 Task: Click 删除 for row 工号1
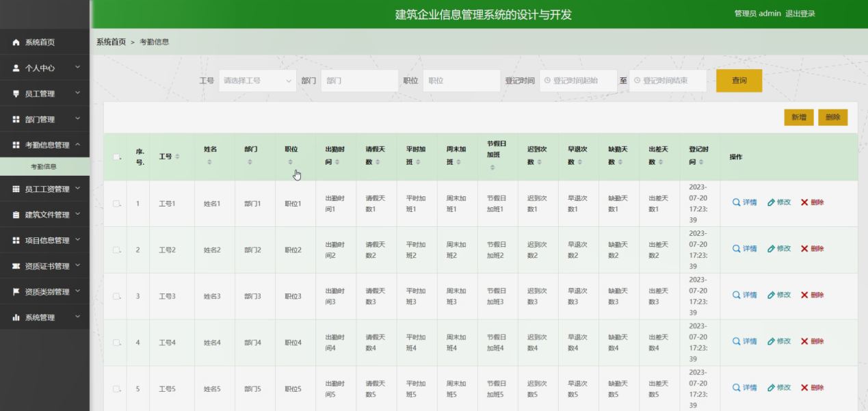[812, 202]
